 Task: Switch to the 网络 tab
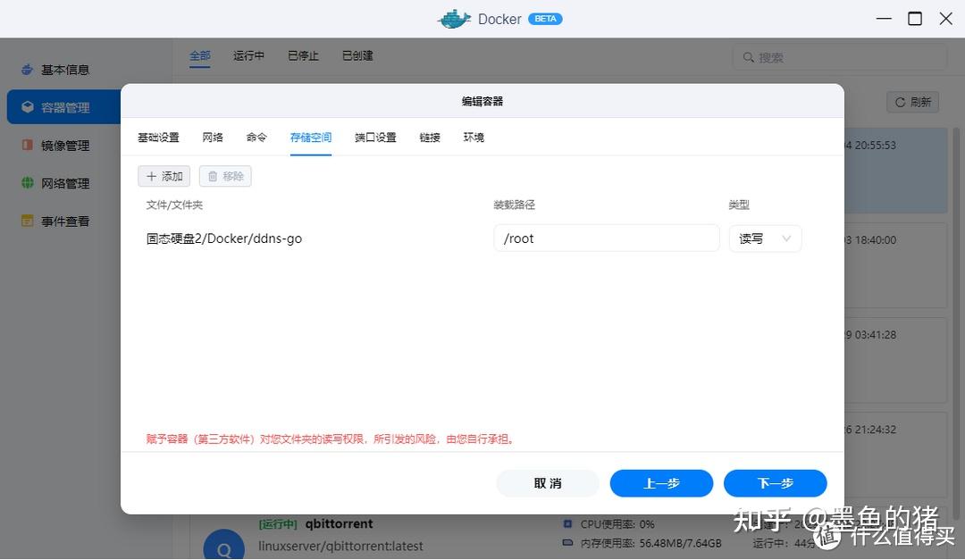tap(212, 138)
